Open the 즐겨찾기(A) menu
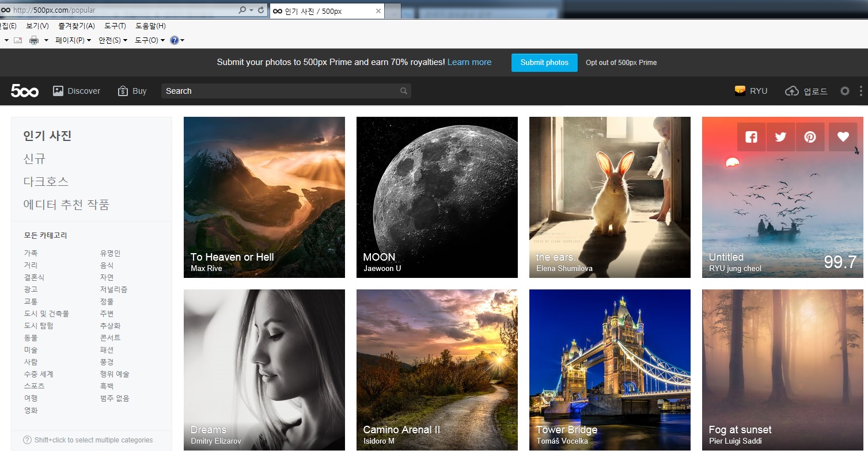 pos(76,26)
